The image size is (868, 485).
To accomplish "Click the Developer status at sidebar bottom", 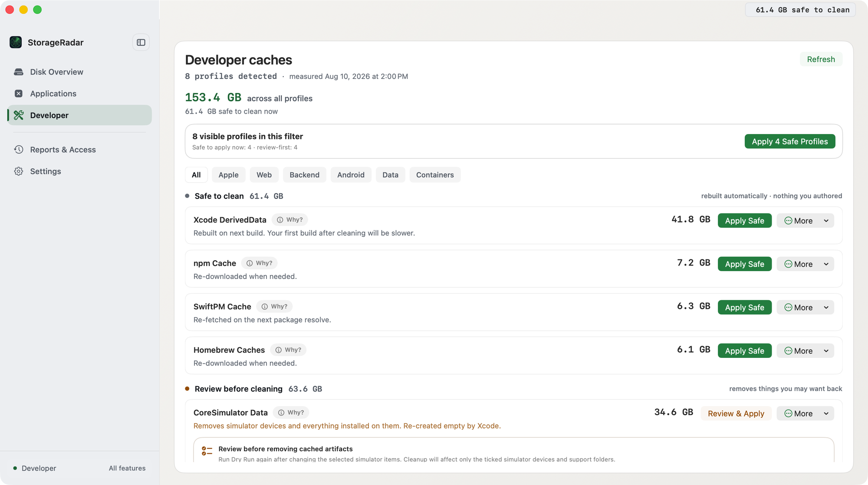I will (x=35, y=468).
